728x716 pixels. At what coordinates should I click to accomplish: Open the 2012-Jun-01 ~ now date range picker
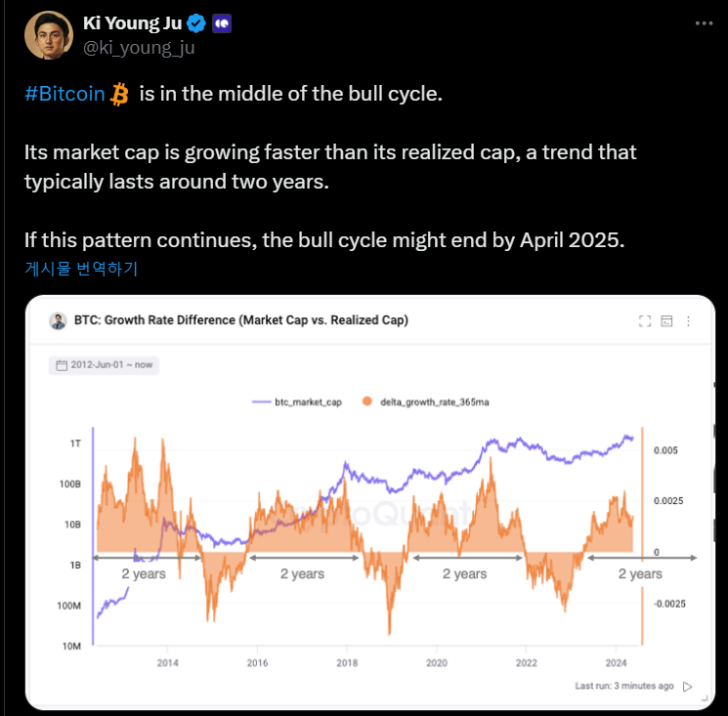pos(104,365)
